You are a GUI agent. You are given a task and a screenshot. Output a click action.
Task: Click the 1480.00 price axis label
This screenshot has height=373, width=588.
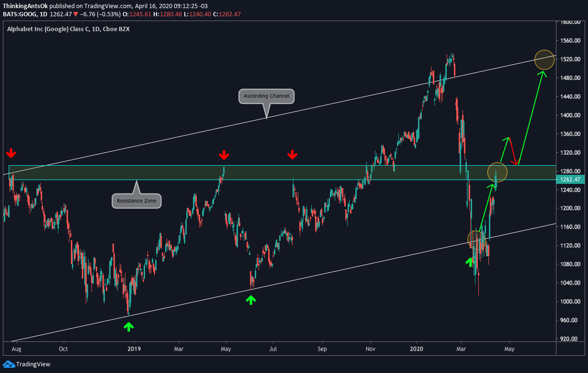click(570, 78)
